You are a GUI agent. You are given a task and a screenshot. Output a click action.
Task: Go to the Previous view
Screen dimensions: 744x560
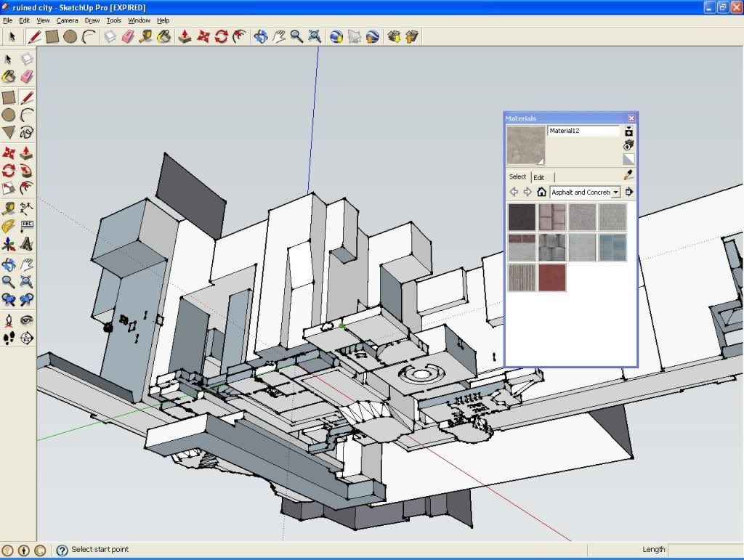[9, 300]
